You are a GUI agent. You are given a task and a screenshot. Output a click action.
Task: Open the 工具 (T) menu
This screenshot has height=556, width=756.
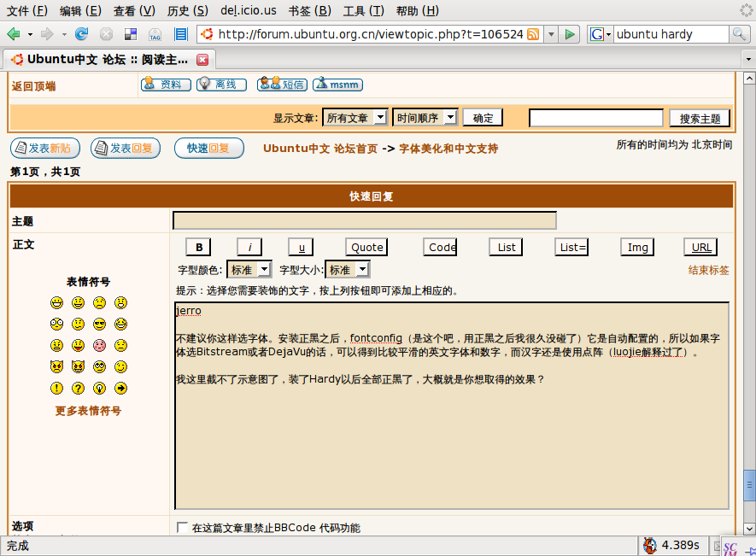364,10
